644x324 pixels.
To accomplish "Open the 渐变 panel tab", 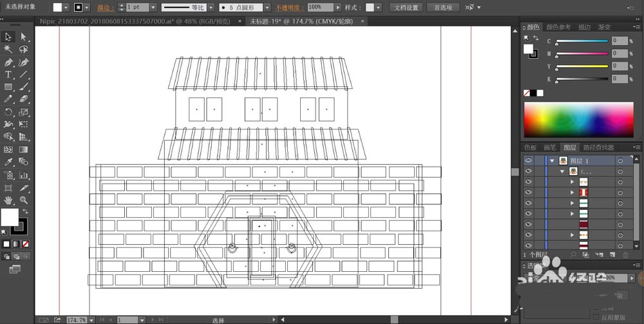I will pyautogui.click(x=604, y=27).
